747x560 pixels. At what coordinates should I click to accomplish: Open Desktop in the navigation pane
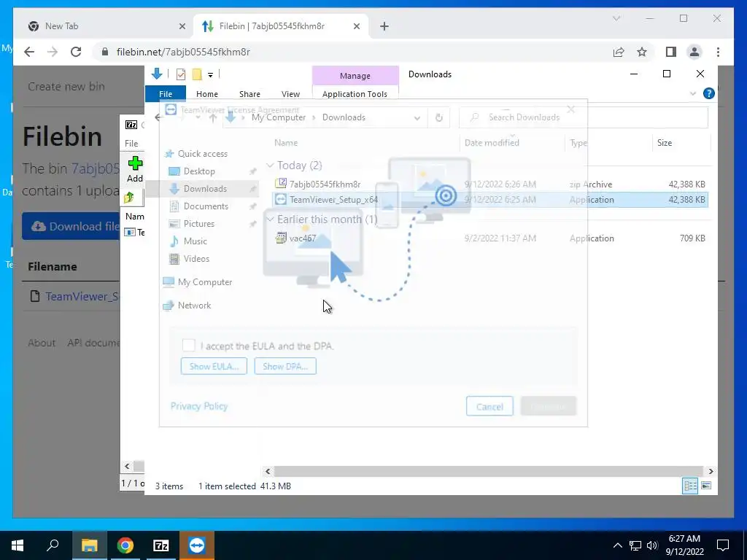pos(198,171)
